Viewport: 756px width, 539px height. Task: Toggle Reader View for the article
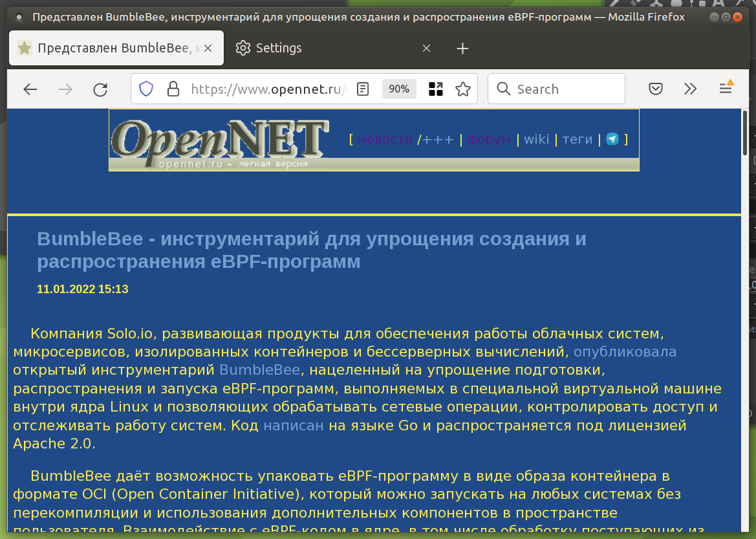pos(363,89)
